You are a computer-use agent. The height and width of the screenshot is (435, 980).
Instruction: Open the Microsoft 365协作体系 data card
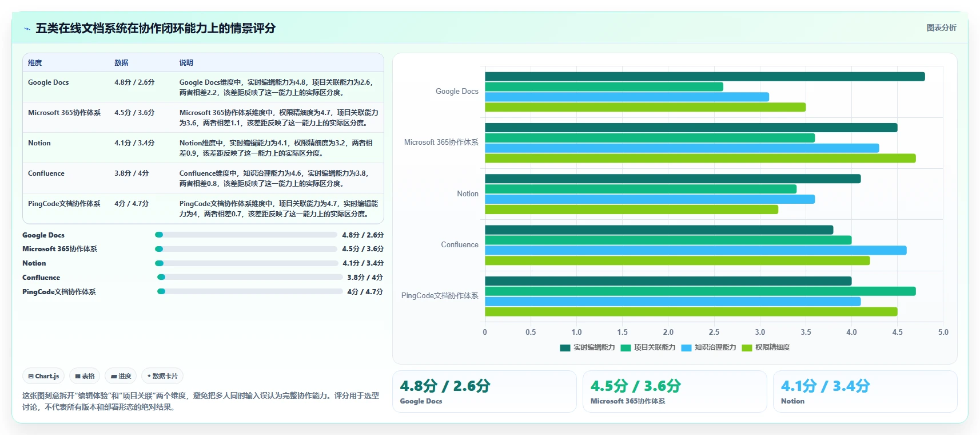675,391
